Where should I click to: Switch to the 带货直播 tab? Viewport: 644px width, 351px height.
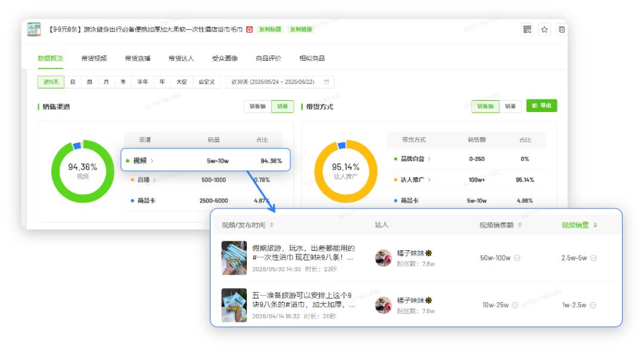[138, 58]
